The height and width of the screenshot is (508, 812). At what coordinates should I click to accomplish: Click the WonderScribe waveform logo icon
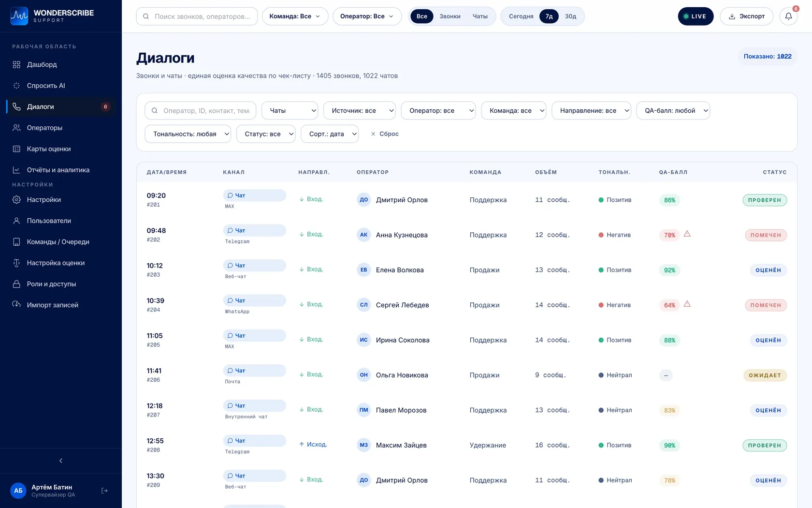[19, 16]
